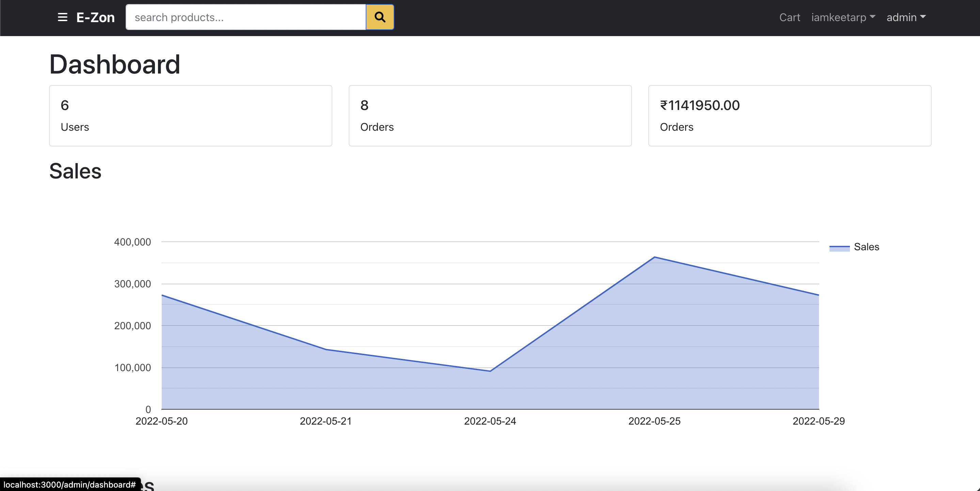Click the Dashboard page heading
Viewport: 980px width, 491px height.
(114, 64)
